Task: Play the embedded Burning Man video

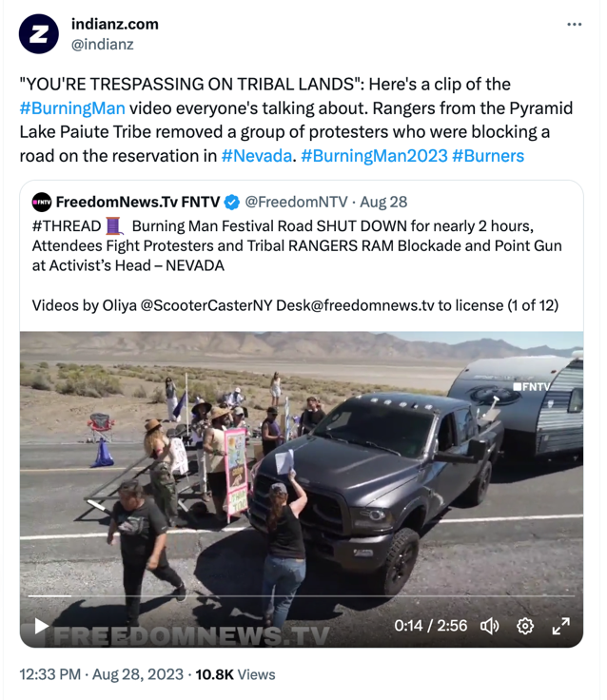Action: point(41,626)
